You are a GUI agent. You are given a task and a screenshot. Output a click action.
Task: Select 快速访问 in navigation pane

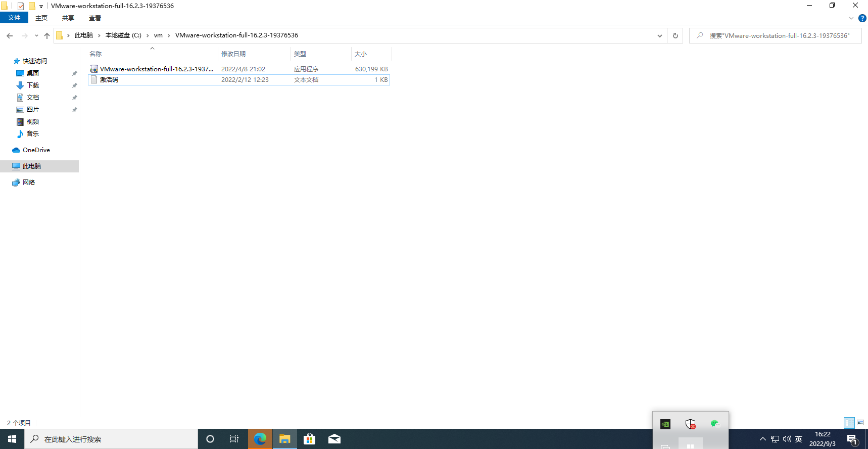coord(34,61)
